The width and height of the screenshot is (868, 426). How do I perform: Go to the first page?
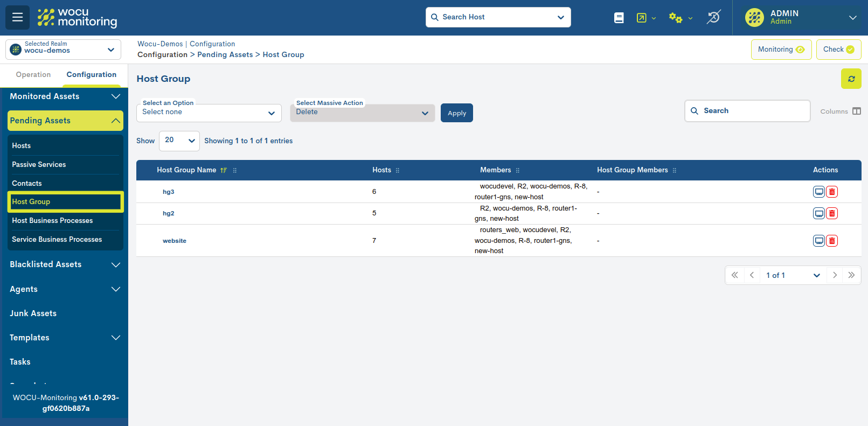pos(734,275)
